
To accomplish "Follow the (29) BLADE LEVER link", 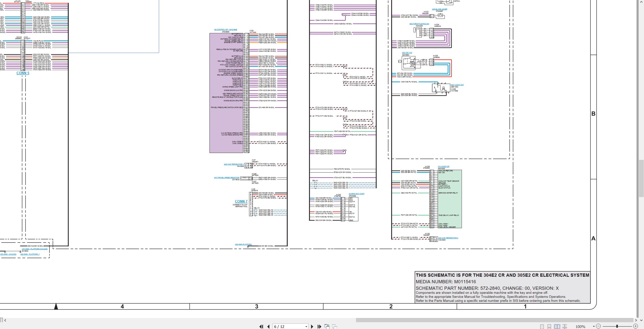I will [x=439, y=9].
